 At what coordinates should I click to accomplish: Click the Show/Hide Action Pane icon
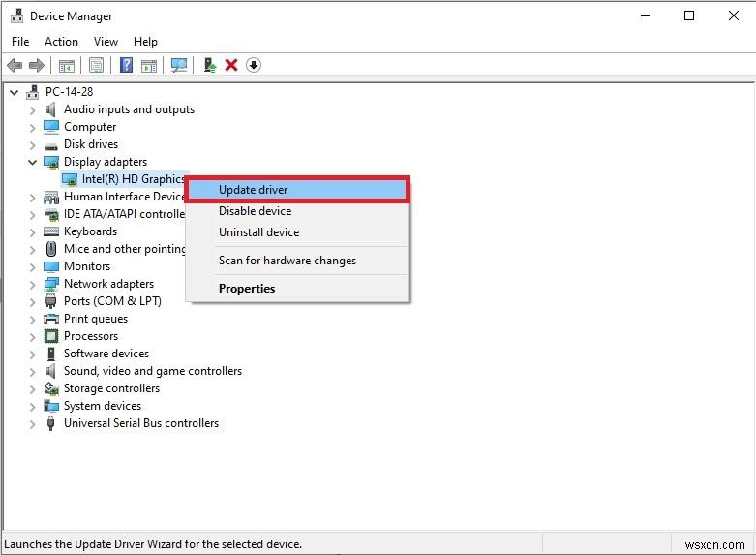[x=149, y=65]
